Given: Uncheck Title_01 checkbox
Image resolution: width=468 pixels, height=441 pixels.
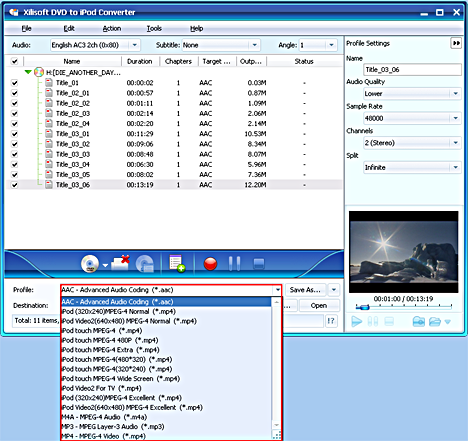Looking at the screenshot, I should (x=14, y=83).
